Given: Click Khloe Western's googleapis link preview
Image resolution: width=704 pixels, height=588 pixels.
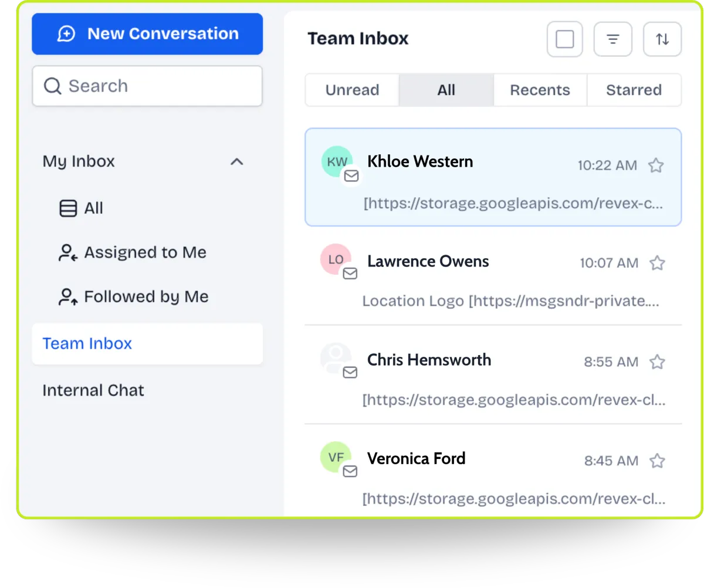Looking at the screenshot, I should 514,204.
